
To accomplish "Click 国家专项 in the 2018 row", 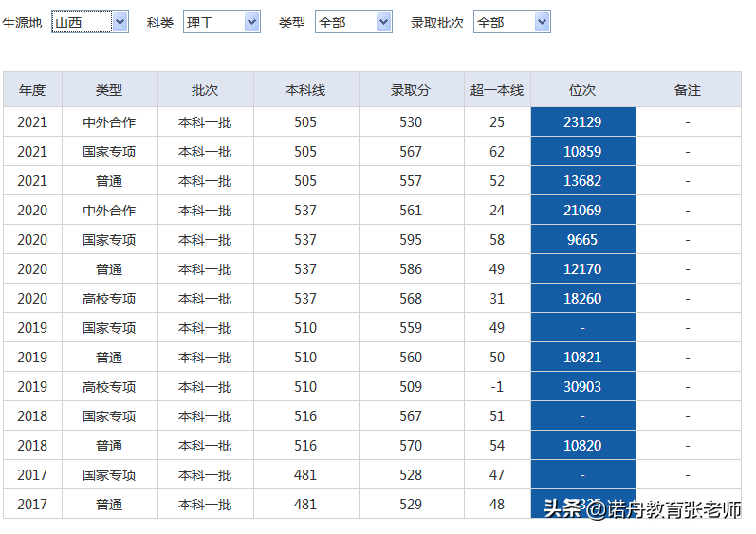I will click(109, 416).
